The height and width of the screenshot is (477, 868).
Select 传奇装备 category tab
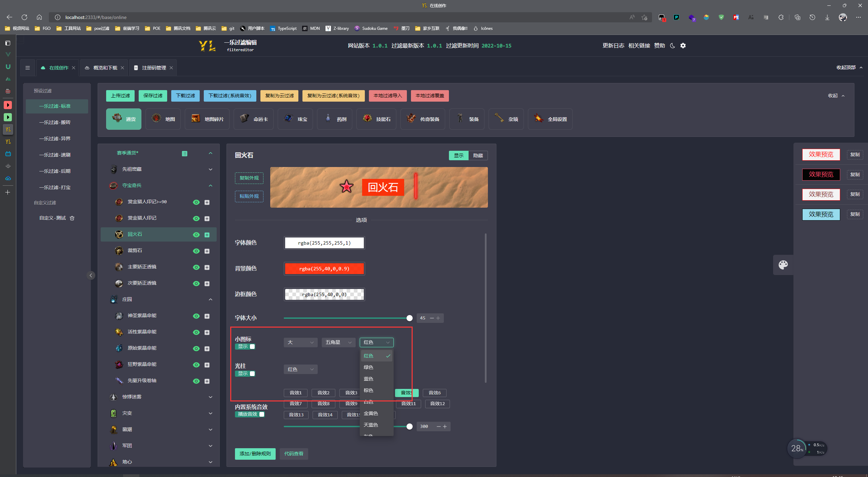tap(422, 119)
